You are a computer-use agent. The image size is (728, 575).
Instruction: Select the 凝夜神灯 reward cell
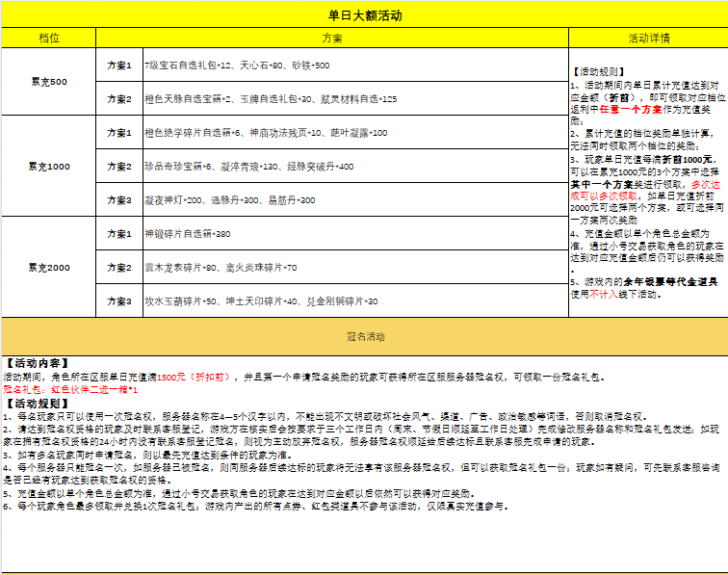(x=229, y=200)
